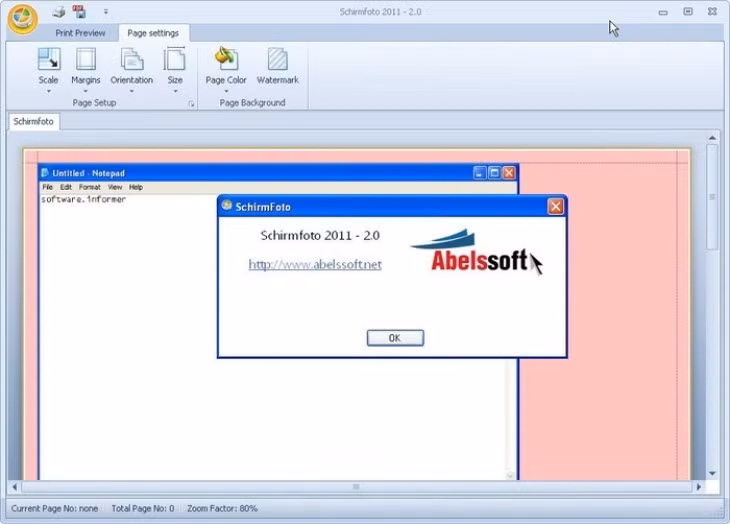Close the SchirmFoto about dialog
This screenshot has width=730, height=524.
point(555,207)
